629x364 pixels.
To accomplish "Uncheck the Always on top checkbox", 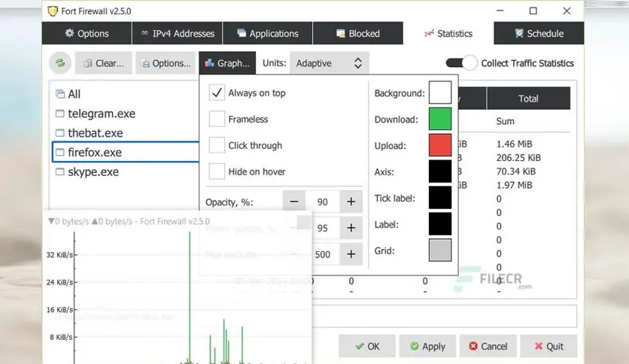I will tap(217, 93).
